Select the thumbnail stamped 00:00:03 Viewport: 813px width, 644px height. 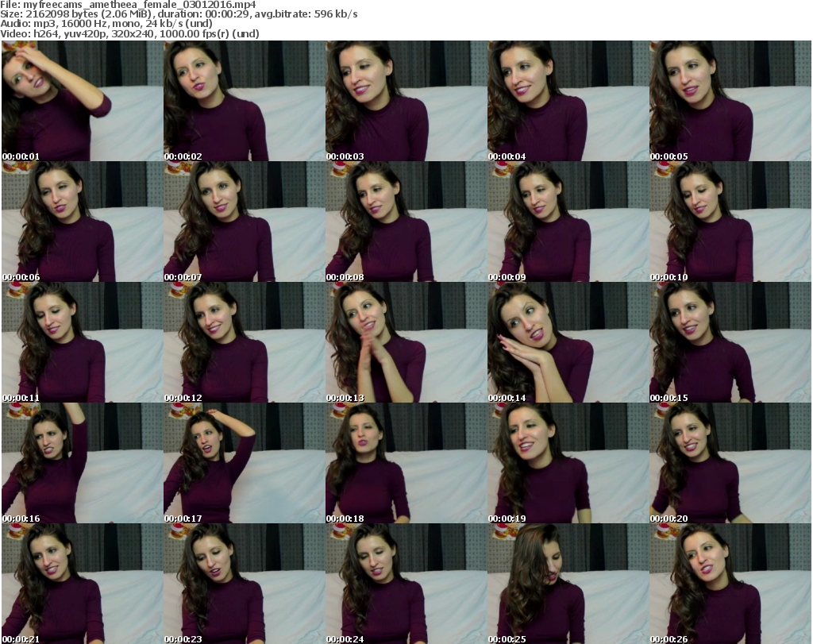point(406,101)
